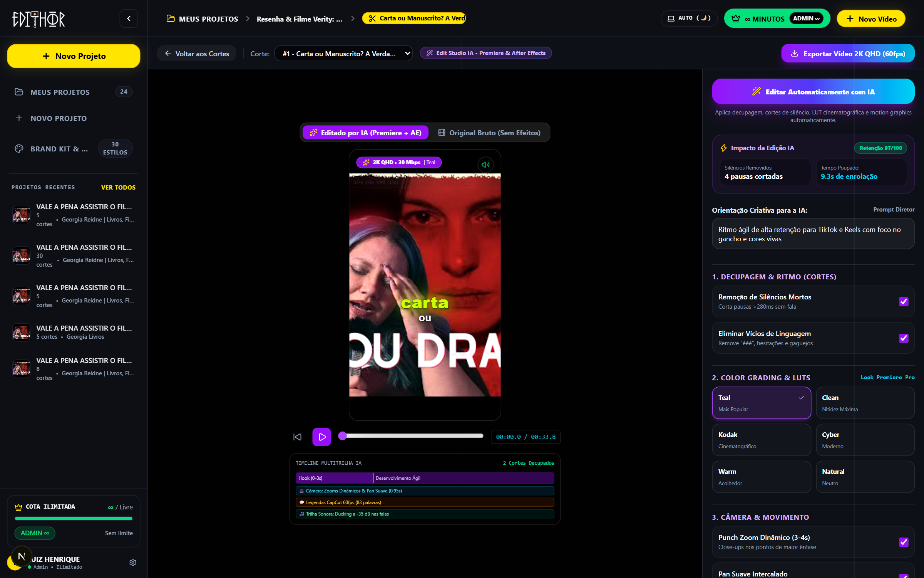
Task: Click the video progress slider handle
Action: point(342,436)
